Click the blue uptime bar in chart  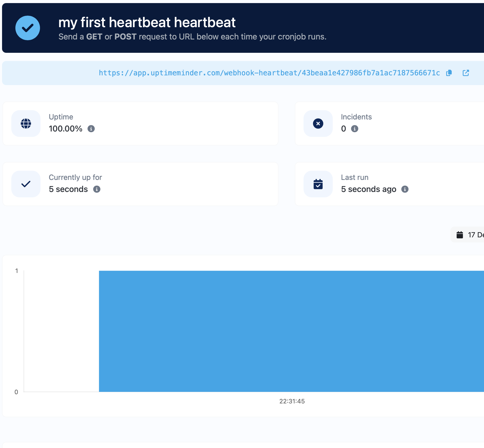click(x=291, y=331)
